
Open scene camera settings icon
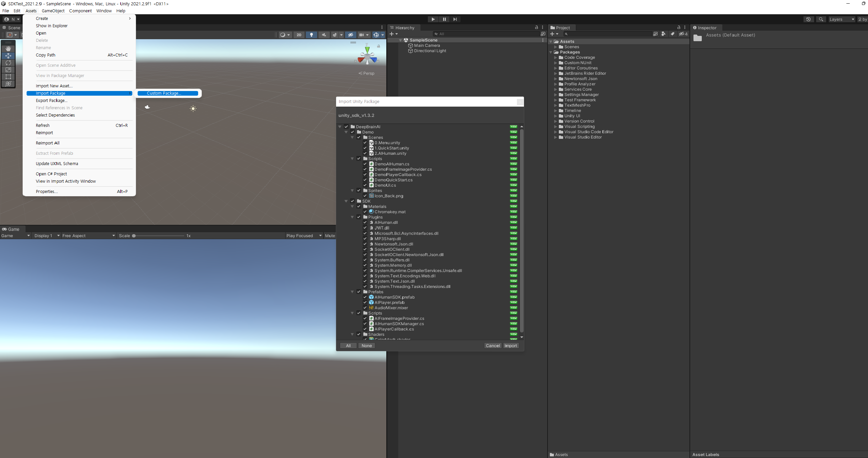pyautogui.click(x=364, y=35)
